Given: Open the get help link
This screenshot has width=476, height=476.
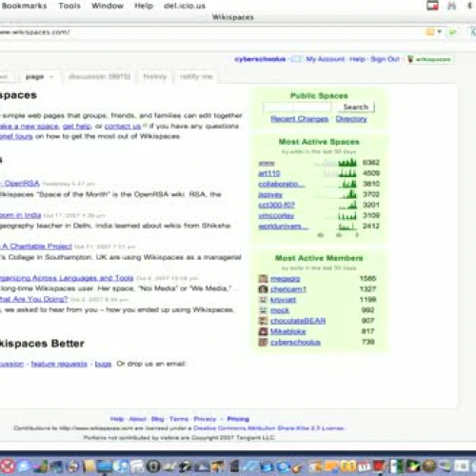Looking at the screenshot, I should click(x=77, y=127).
